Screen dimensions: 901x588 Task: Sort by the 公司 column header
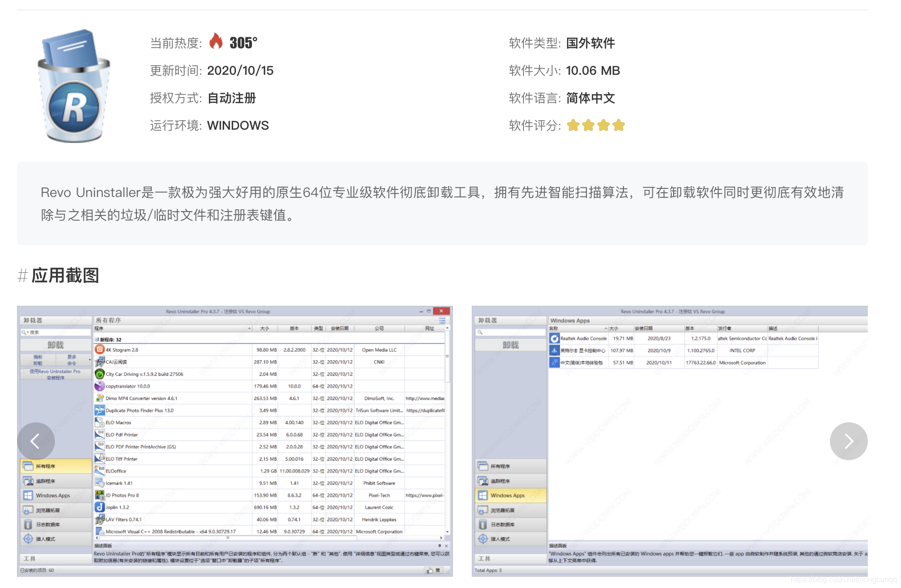click(379, 328)
